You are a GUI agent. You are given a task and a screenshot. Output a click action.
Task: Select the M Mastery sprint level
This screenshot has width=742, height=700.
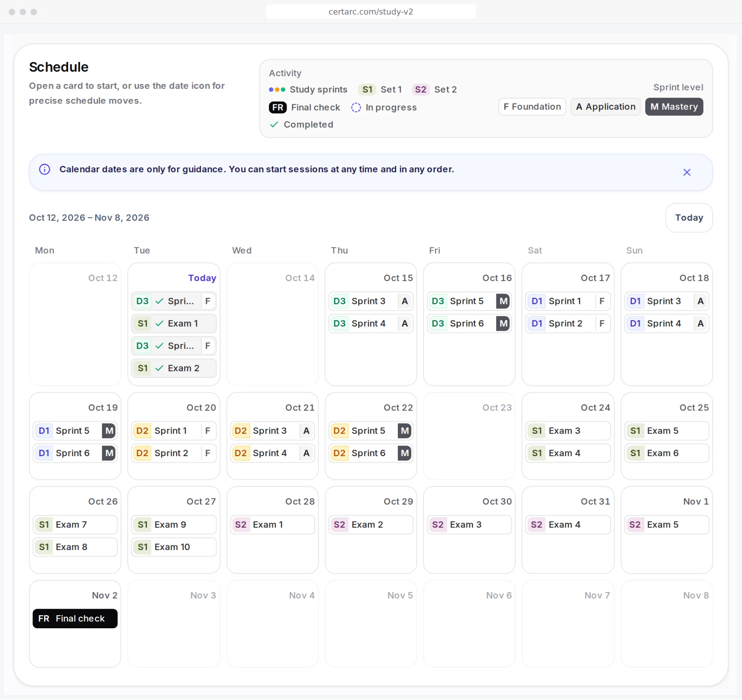(674, 107)
